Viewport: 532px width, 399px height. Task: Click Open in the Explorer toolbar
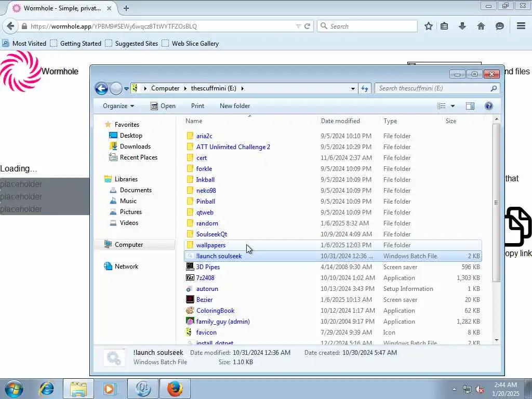coord(163,106)
